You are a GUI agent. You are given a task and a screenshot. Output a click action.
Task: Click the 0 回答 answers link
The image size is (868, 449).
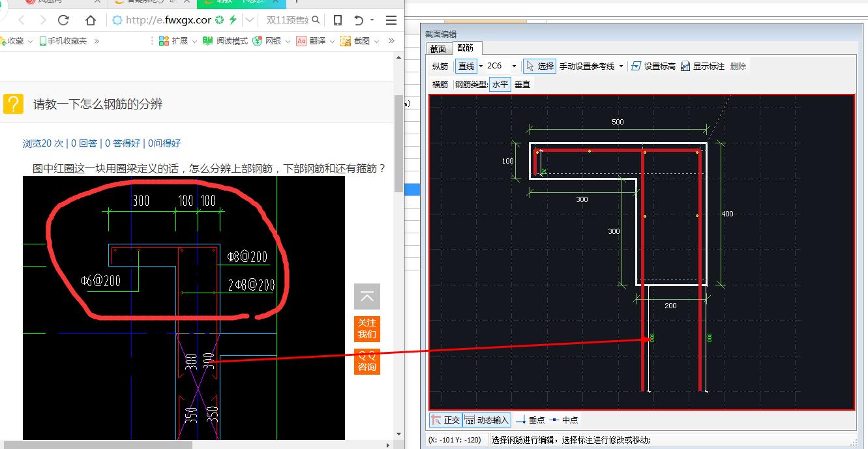(84, 143)
